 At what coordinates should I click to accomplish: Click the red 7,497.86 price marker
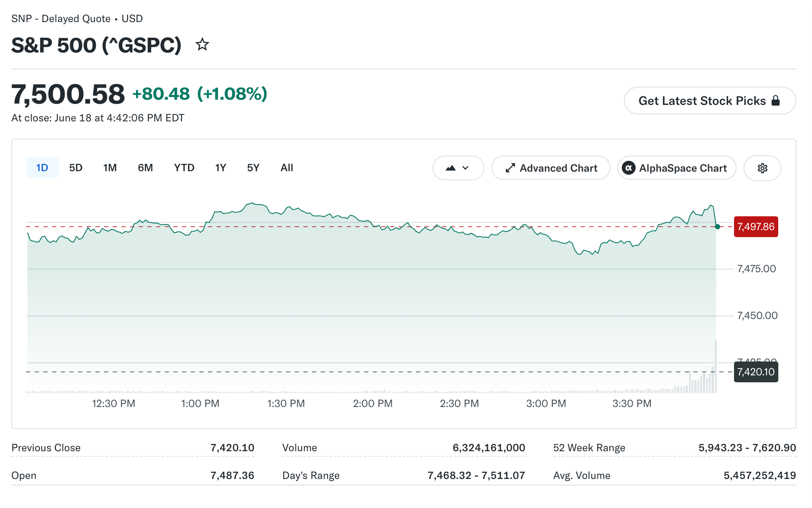point(756,227)
